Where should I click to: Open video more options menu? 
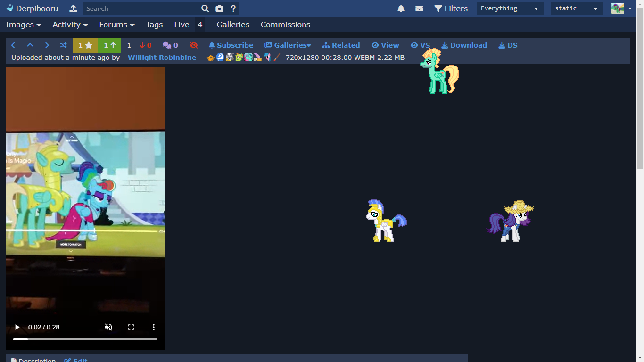(x=154, y=327)
